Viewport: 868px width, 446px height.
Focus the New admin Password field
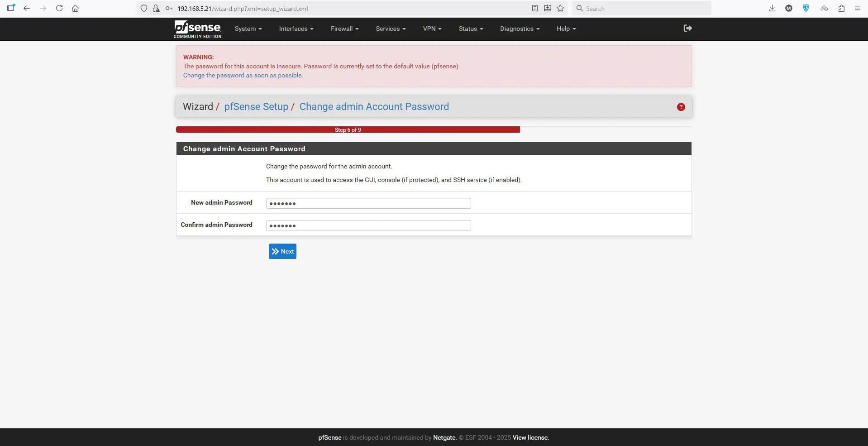[368, 203]
